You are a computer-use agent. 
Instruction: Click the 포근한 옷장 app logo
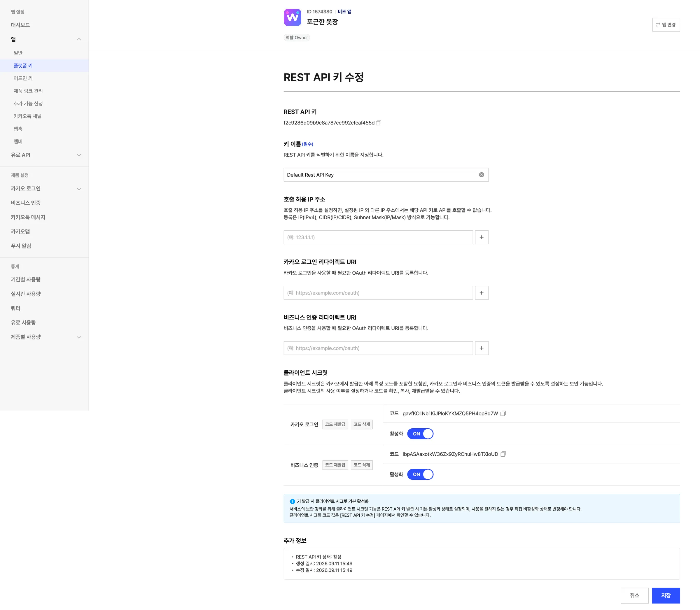point(293,17)
